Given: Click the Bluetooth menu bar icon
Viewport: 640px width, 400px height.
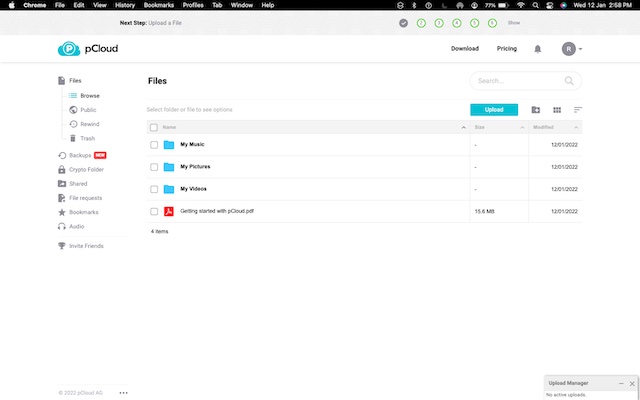Looking at the screenshot, I should pos(414,5).
